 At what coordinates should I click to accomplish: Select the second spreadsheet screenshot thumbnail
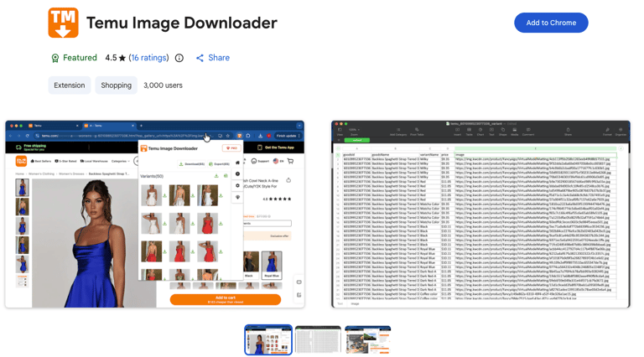click(x=319, y=340)
